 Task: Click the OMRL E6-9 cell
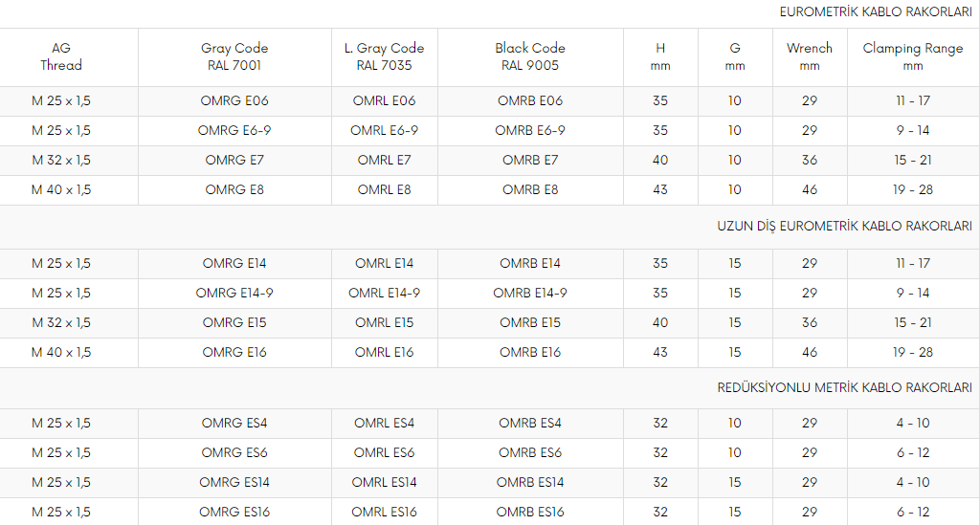[x=384, y=130]
